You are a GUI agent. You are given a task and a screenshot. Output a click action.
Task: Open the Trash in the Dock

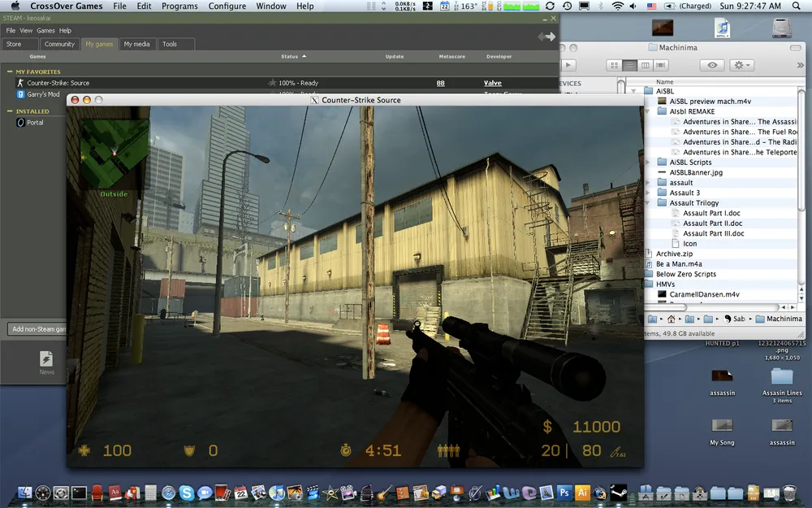pyautogui.click(x=789, y=492)
